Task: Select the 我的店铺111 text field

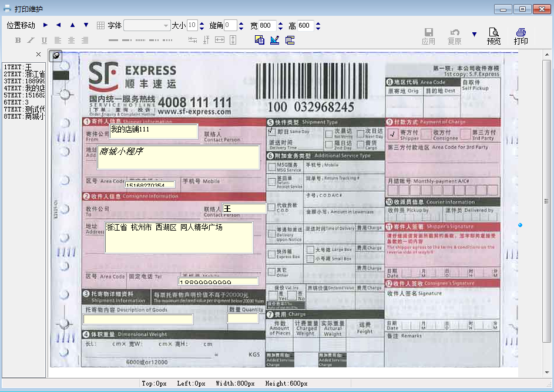Action: (154, 131)
